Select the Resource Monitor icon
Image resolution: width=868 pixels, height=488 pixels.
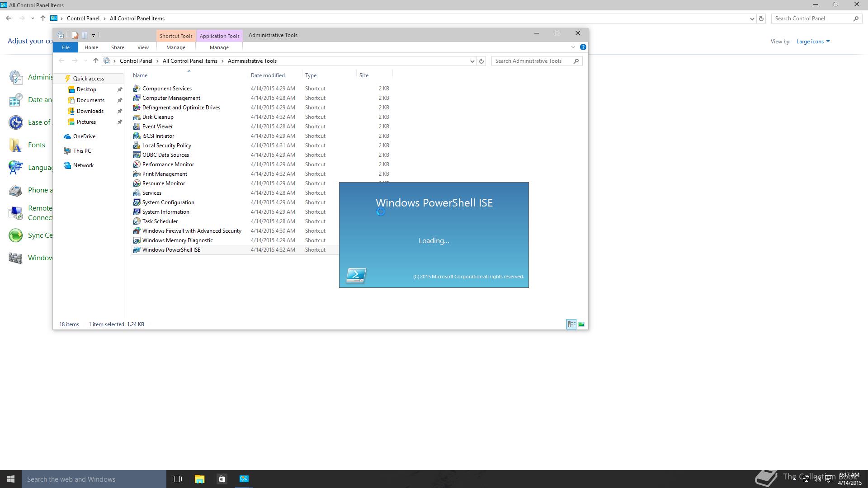[x=137, y=183]
